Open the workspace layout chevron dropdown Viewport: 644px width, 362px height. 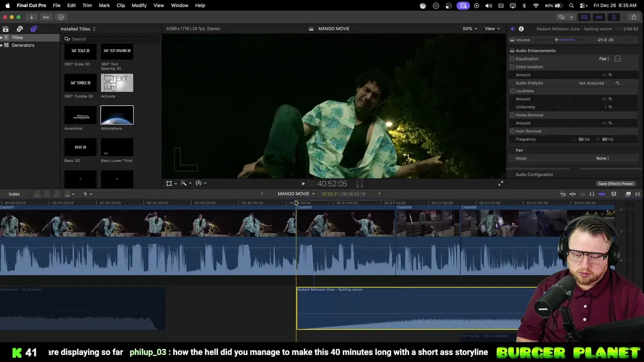(572, 17)
